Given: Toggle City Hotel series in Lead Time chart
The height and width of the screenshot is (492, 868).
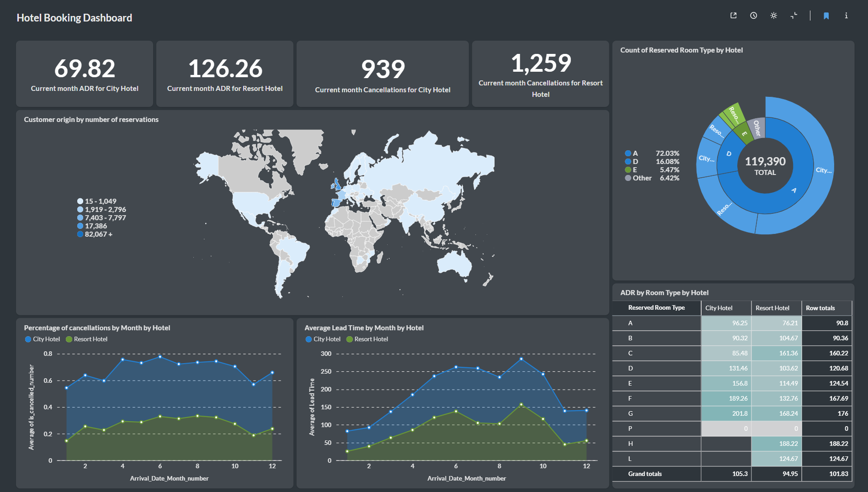Looking at the screenshot, I should tap(323, 339).
